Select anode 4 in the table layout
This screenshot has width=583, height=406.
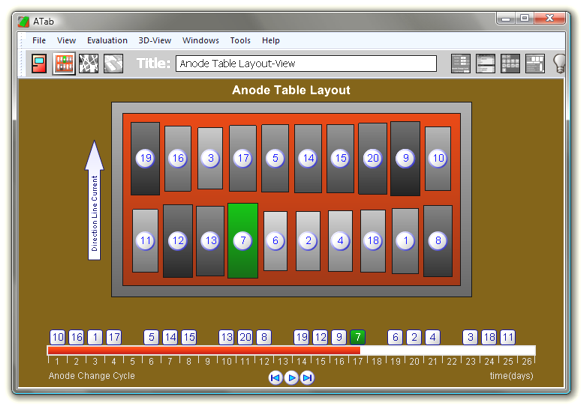[x=340, y=241]
